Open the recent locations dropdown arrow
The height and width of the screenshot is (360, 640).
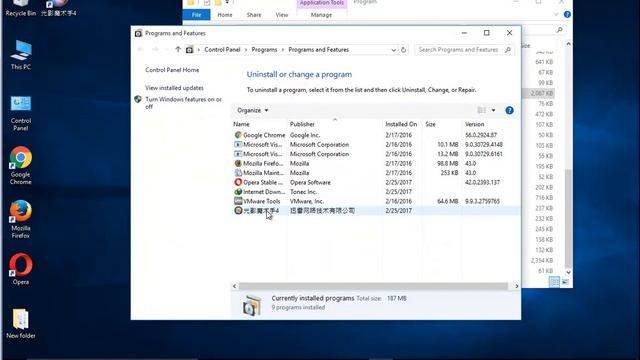click(167, 50)
